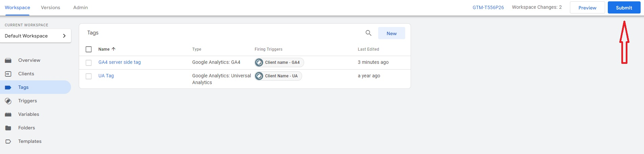The image size is (644, 154).
Task: Sort by the Name column header
Action: coord(104,49)
